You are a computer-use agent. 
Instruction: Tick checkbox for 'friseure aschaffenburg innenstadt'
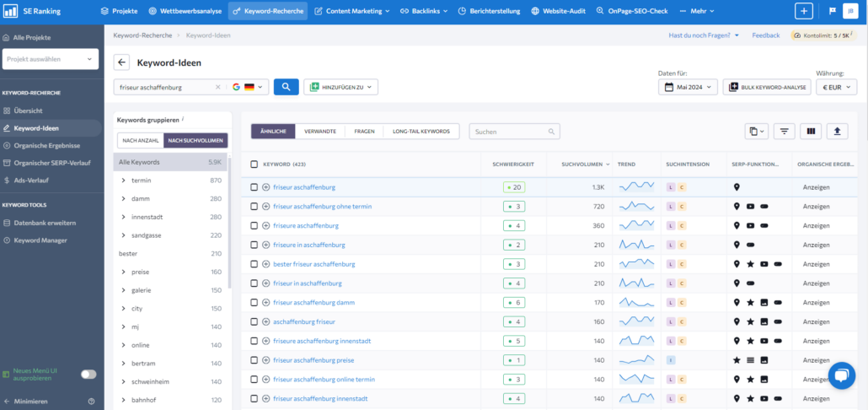click(x=255, y=341)
